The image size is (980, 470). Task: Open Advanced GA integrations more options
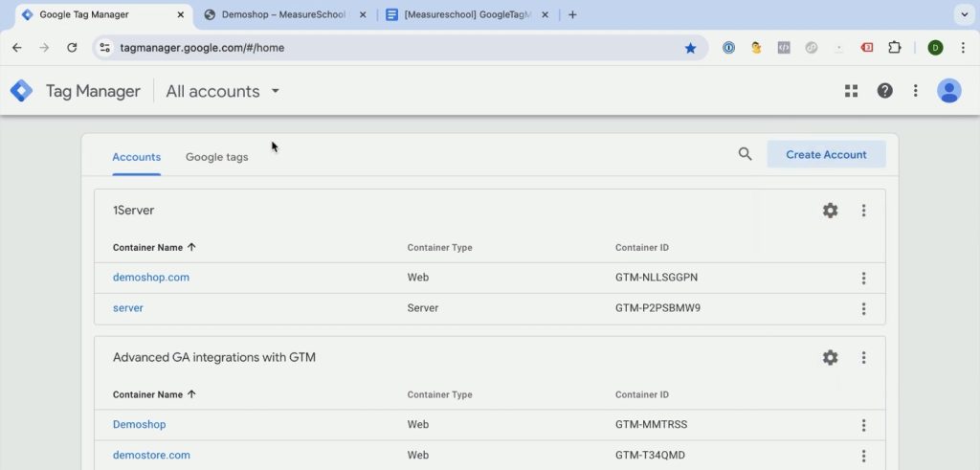864,357
